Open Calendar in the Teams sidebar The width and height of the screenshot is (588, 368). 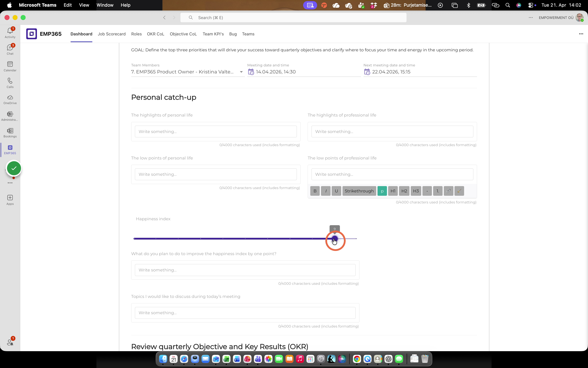[10, 66]
